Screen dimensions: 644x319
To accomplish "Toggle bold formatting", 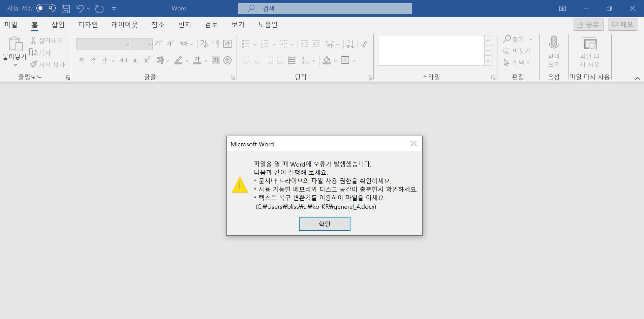I will click(82, 60).
